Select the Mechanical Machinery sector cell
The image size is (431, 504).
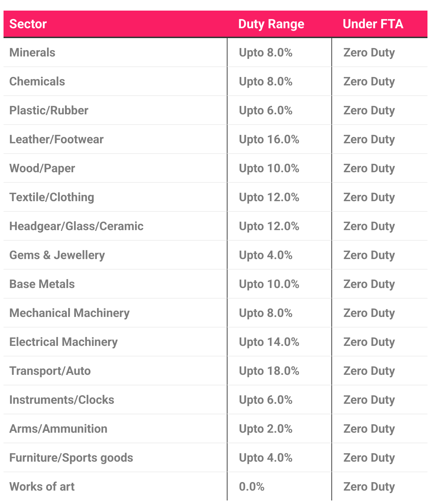(x=69, y=313)
